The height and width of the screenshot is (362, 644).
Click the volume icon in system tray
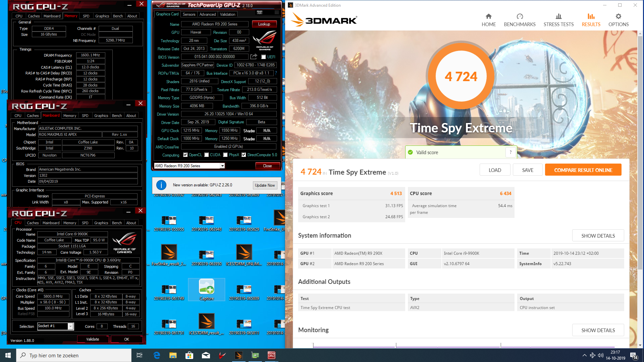click(x=600, y=355)
